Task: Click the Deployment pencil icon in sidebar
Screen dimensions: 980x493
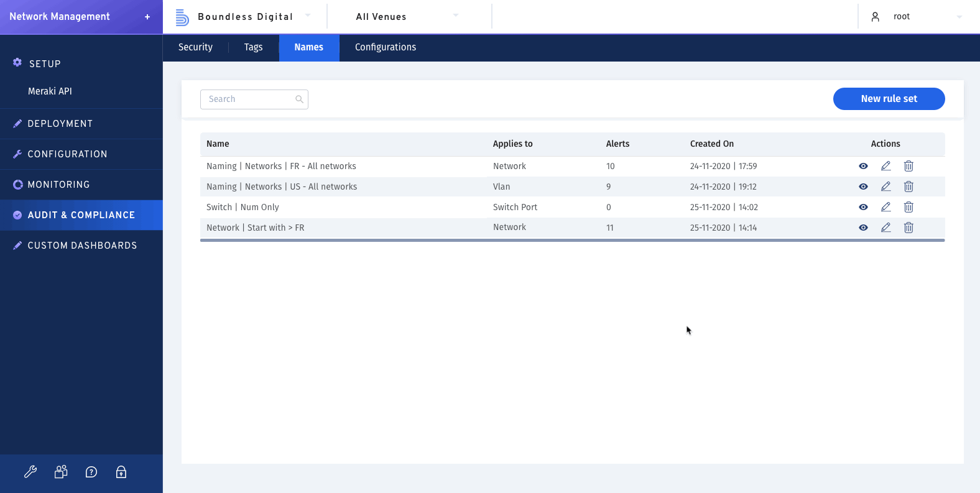Action: (17, 124)
